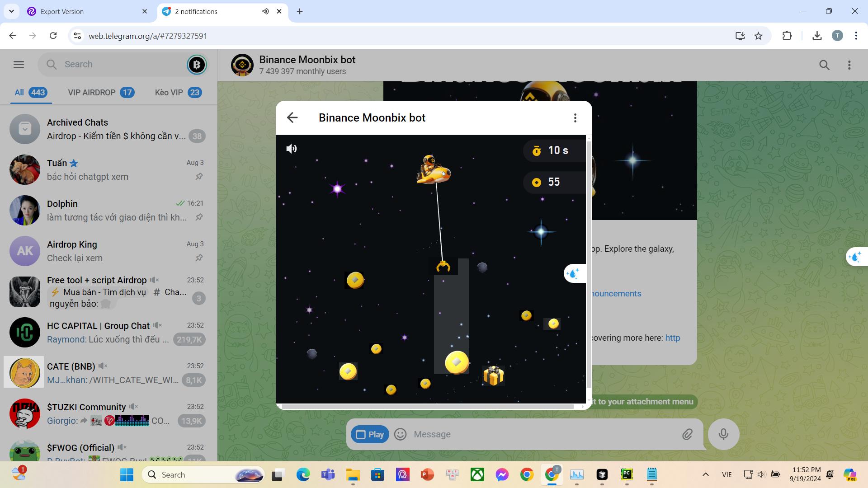
Task: Click the Telegram chat search field
Action: point(122,65)
